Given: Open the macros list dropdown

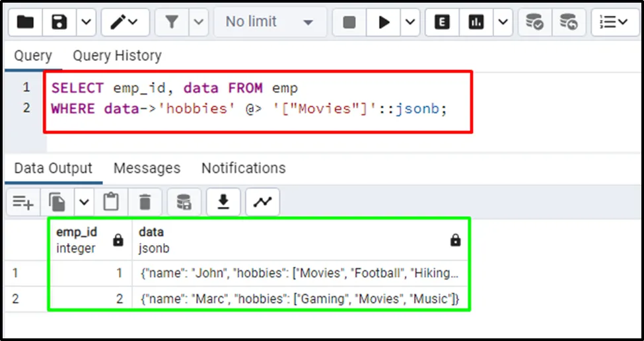Looking at the screenshot, I should pyautogui.click(x=615, y=22).
